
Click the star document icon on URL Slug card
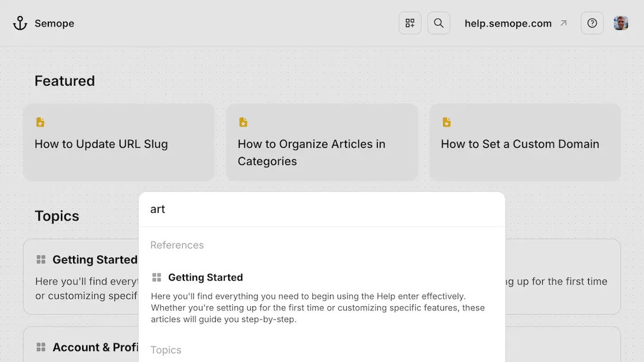(40, 122)
